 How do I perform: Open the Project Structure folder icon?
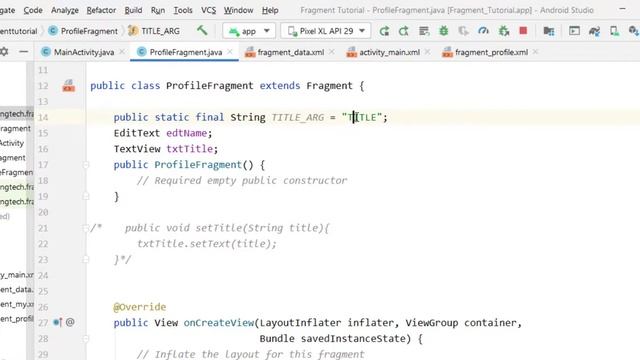coord(549,31)
